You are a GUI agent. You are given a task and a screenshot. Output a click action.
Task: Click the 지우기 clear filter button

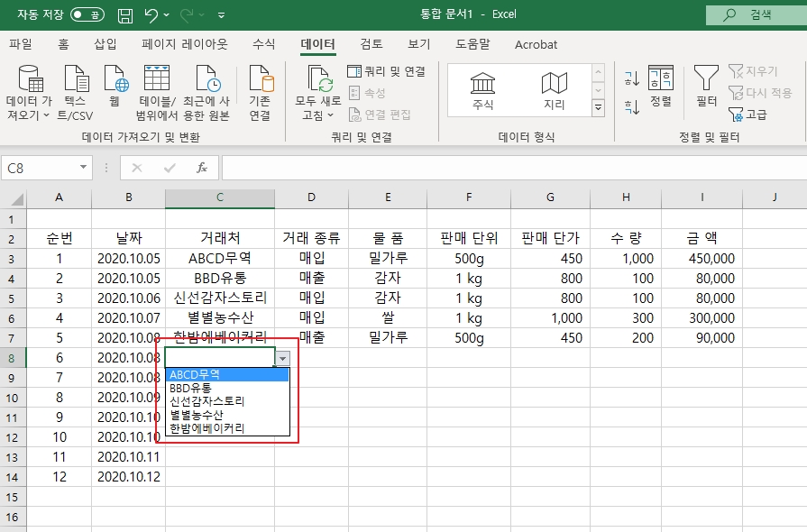753,71
